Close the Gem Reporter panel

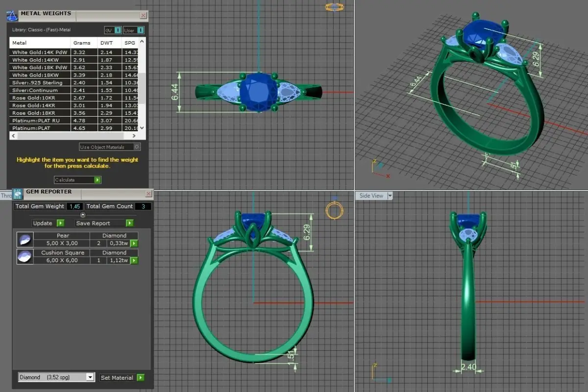point(149,194)
